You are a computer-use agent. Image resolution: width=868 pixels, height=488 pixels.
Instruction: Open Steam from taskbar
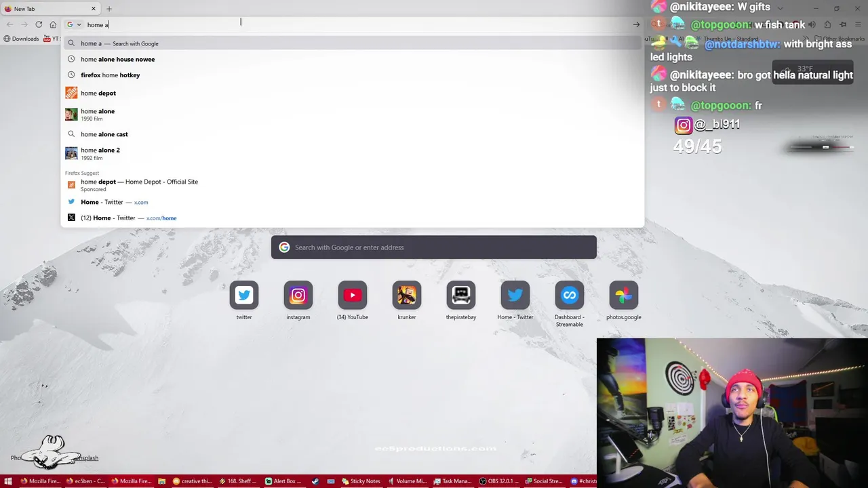315,481
